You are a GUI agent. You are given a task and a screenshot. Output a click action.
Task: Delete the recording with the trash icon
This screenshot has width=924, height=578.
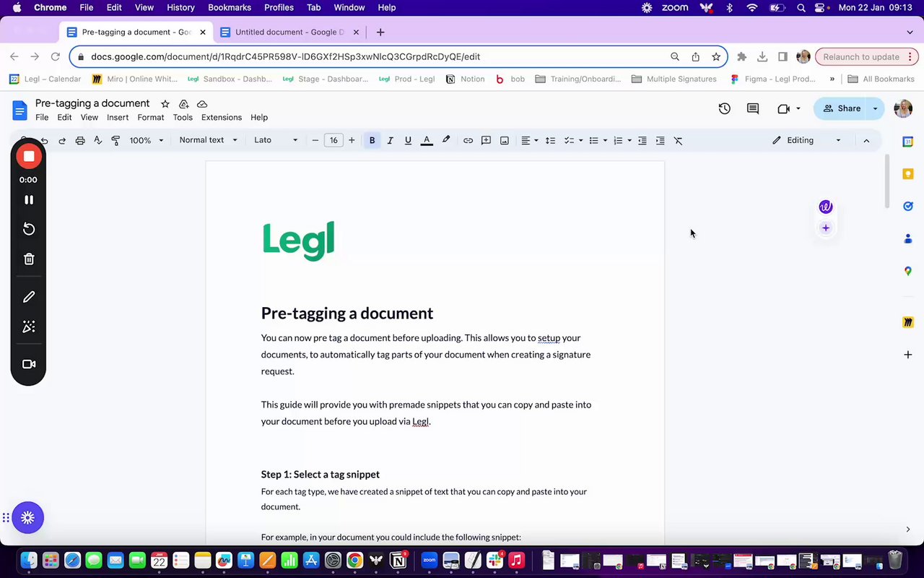pyautogui.click(x=29, y=259)
